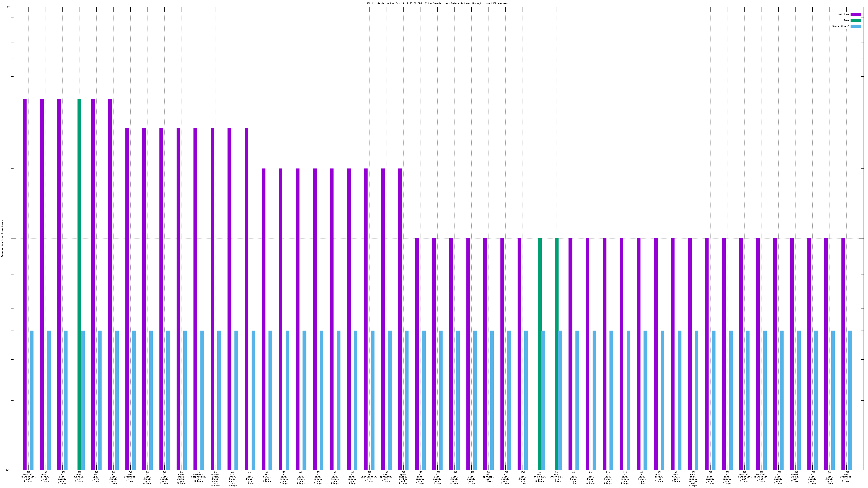
Task: Click the y-axis tick label '0.1'
Action: coord(8,470)
